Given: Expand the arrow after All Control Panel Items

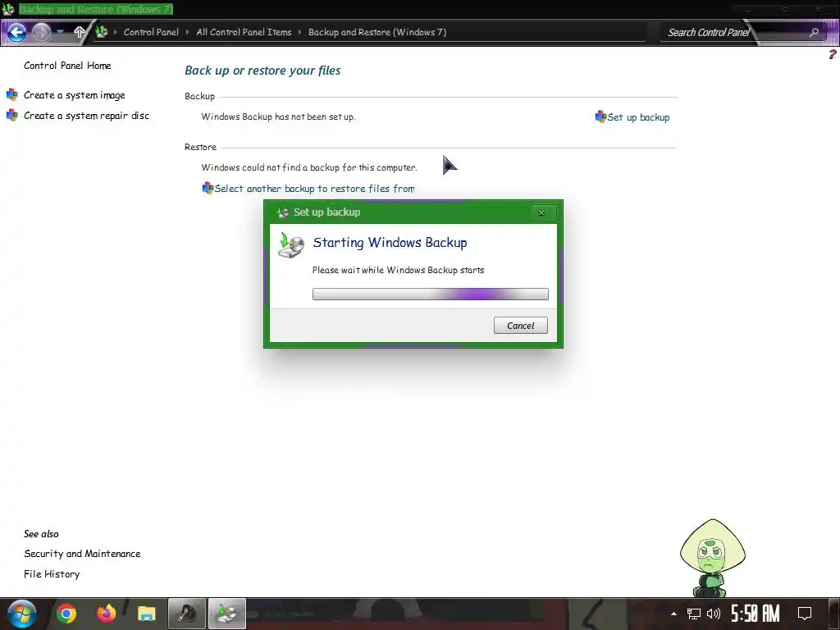Looking at the screenshot, I should point(299,32).
